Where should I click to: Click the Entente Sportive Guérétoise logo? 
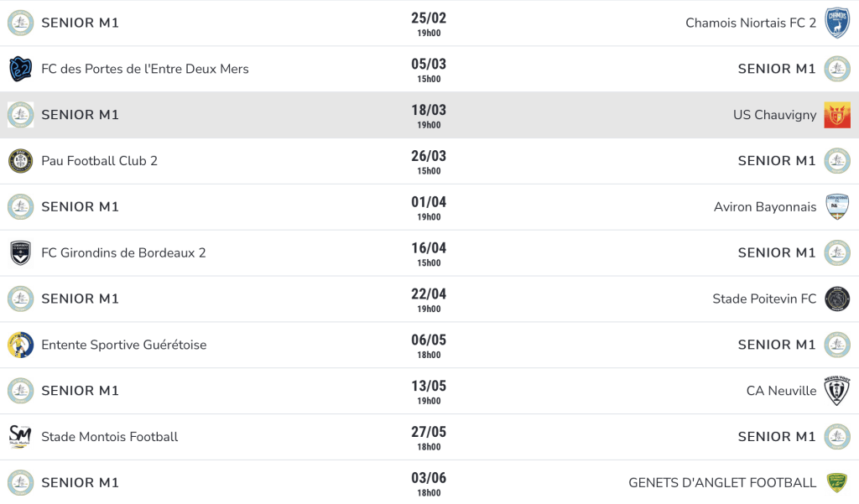click(x=20, y=345)
